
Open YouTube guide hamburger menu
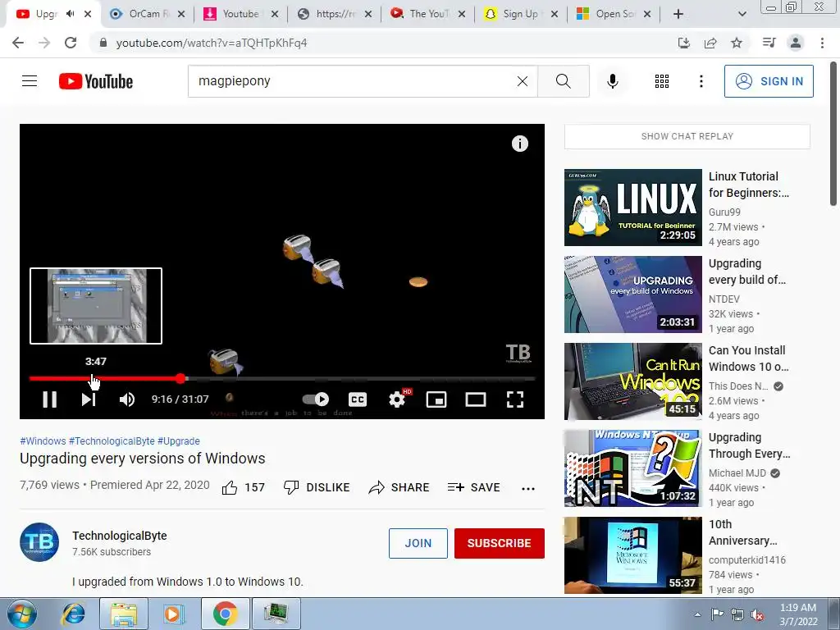(30, 81)
